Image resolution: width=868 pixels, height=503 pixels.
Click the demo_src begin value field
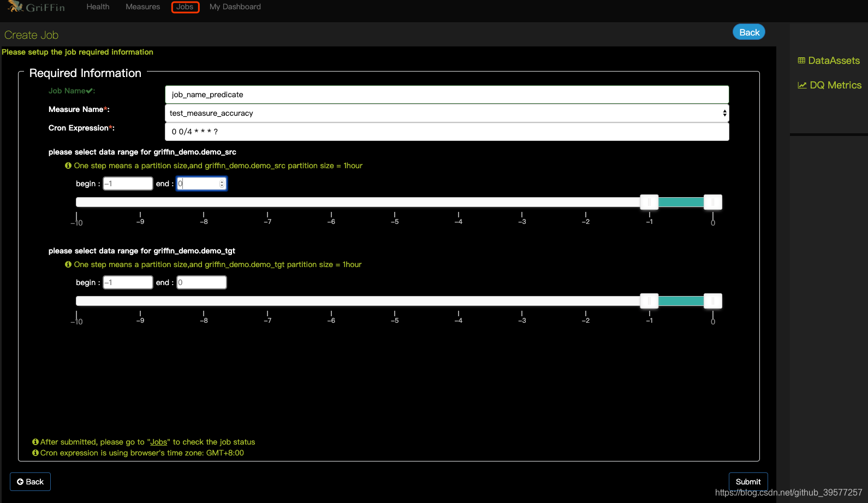tap(128, 184)
